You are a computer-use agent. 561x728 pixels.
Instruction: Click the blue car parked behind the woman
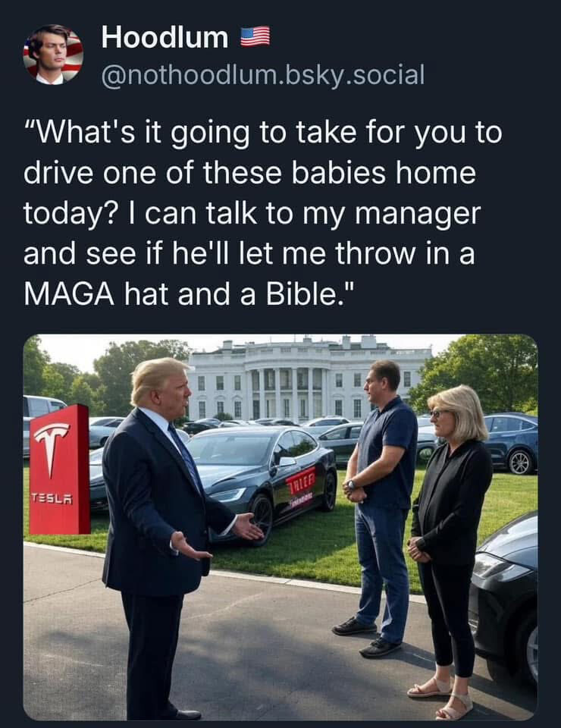pos(509,442)
